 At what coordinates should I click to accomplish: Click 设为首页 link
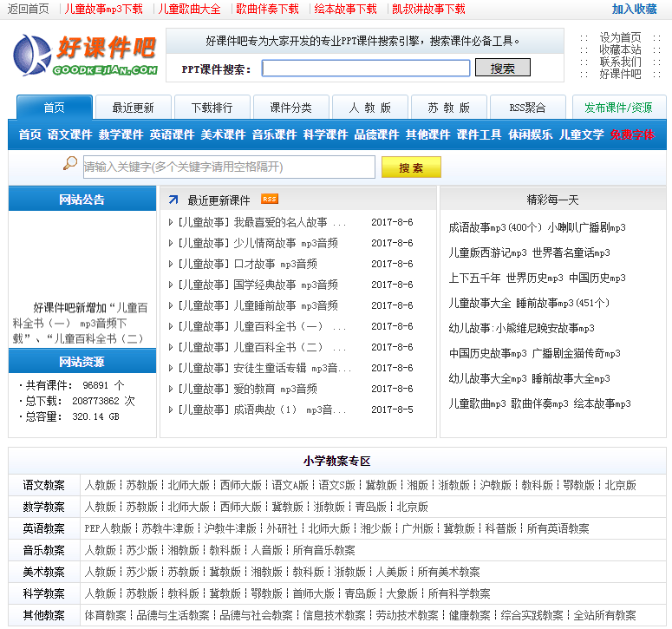620,37
